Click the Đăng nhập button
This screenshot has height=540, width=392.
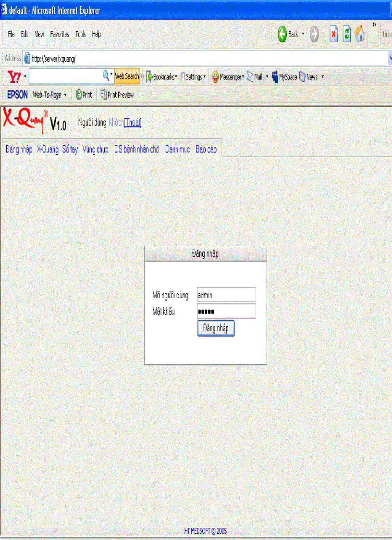click(x=215, y=328)
